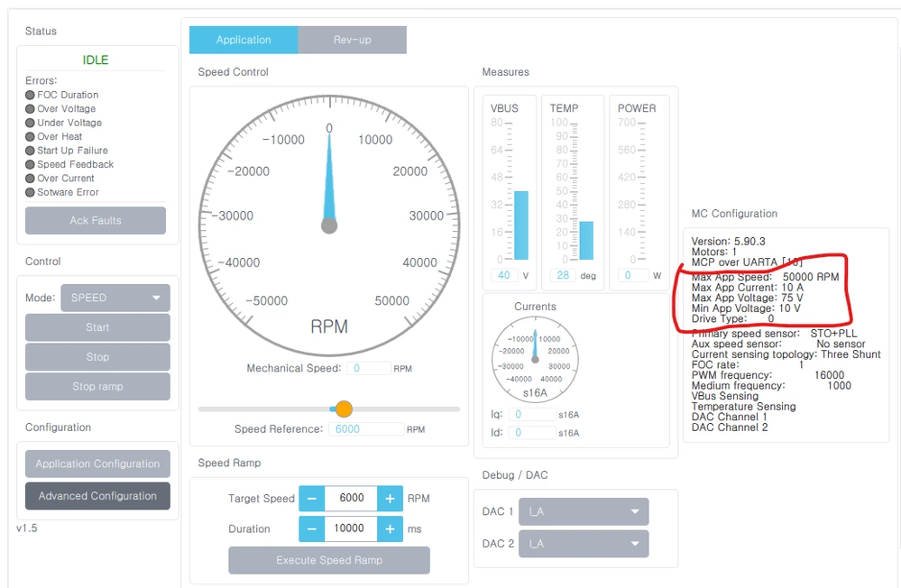Increase ramp Duration with plus button

(x=390, y=528)
